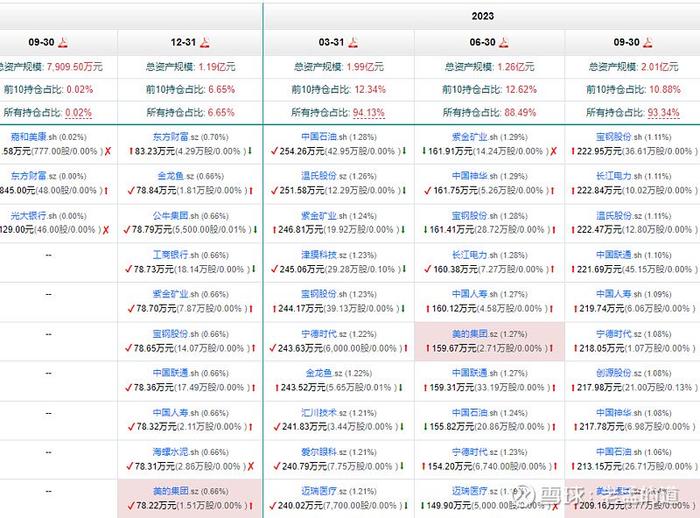
Task: Open 中国石油 link in the 03-31 column
Action: point(319,137)
